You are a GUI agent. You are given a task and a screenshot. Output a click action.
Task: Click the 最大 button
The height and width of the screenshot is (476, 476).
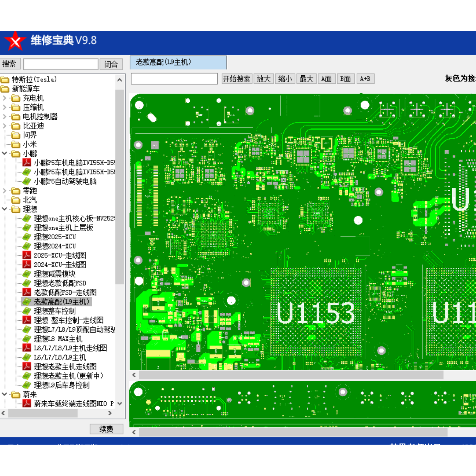tap(306, 79)
